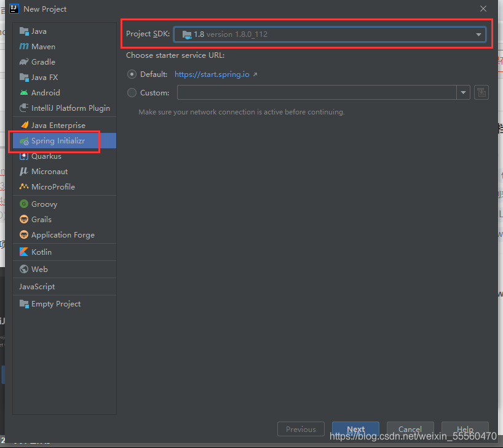The width and height of the screenshot is (503, 448).
Task: Choose Maven project type
Action: click(x=65, y=47)
